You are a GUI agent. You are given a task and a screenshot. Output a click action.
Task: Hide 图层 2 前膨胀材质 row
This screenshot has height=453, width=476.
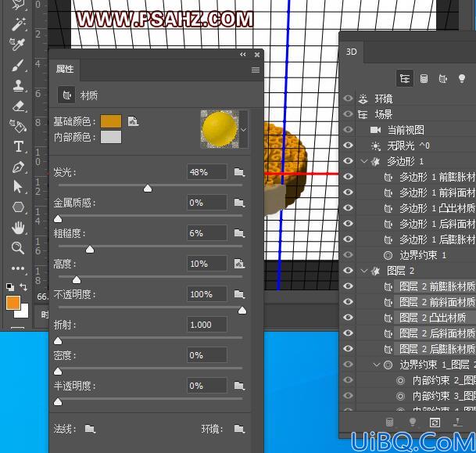pyautogui.click(x=348, y=286)
